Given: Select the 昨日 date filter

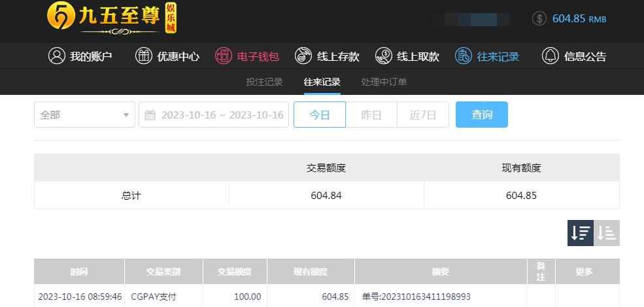Looking at the screenshot, I should 371,115.
